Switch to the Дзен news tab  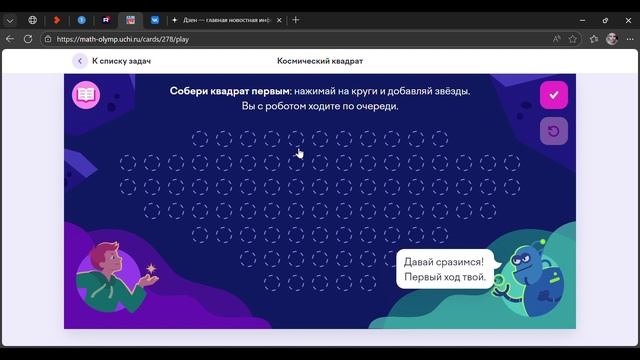pyautogui.click(x=227, y=20)
